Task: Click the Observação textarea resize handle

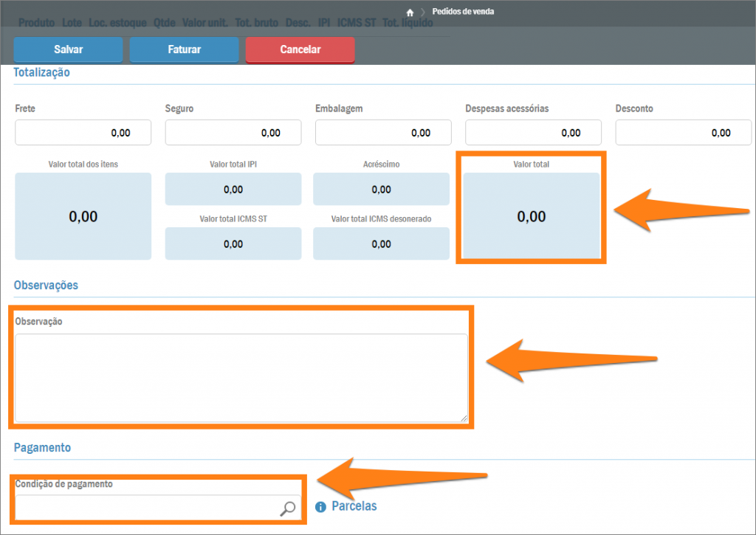Action: tap(464, 418)
